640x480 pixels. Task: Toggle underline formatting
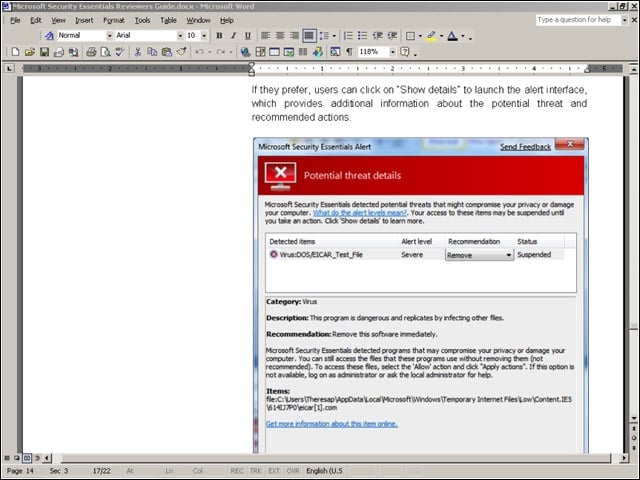247,36
